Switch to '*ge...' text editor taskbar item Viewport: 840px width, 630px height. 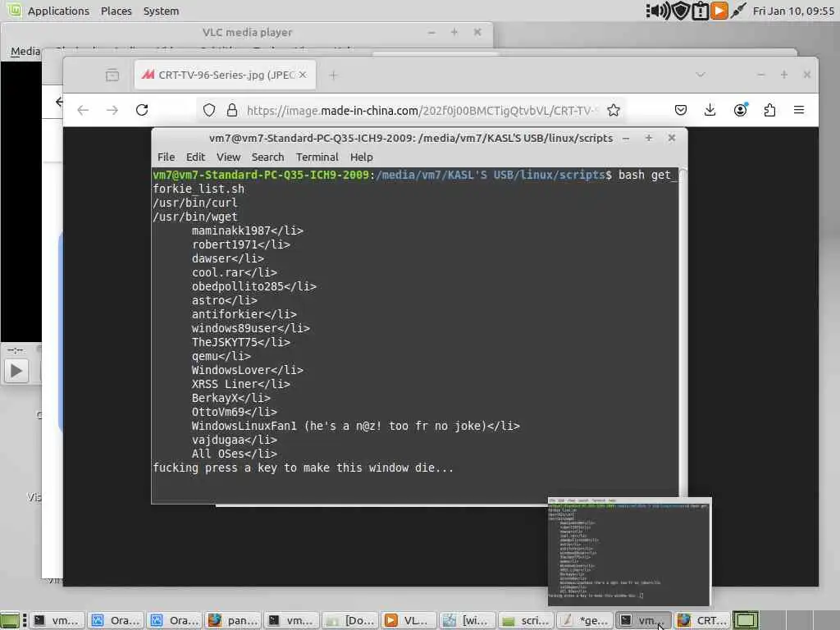tap(585, 620)
